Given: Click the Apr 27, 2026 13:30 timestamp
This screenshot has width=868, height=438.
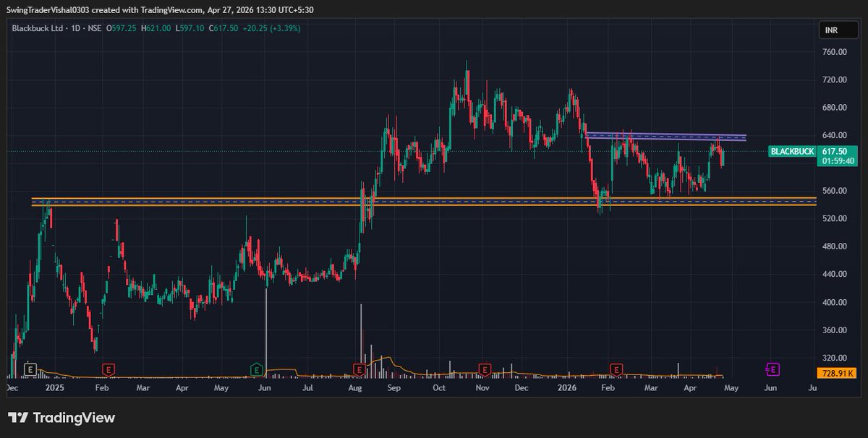Looking at the screenshot, I should [x=260, y=9].
